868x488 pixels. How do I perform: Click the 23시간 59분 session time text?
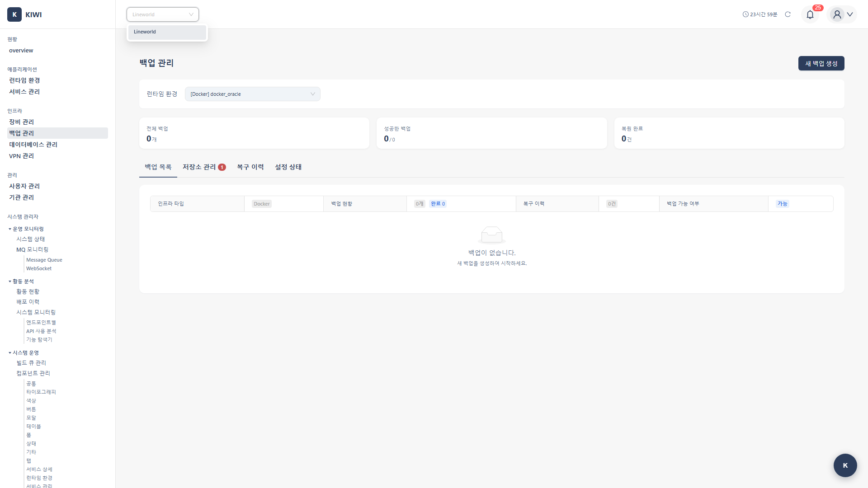tap(764, 14)
